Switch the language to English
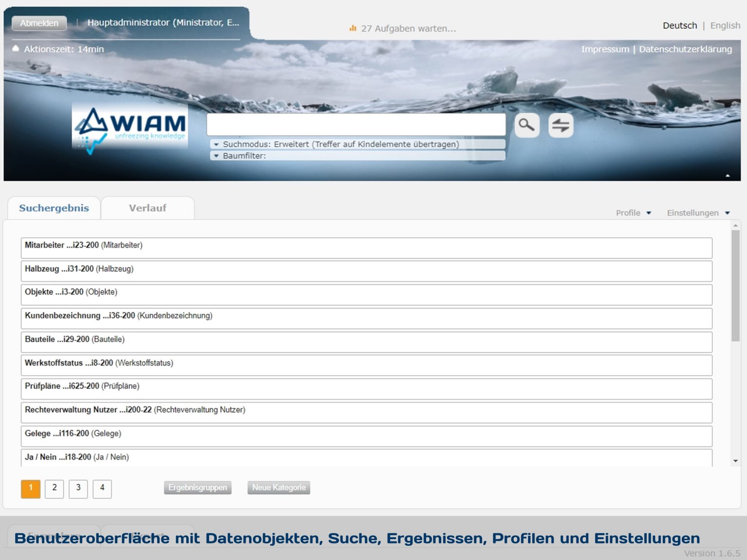 click(x=725, y=25)
